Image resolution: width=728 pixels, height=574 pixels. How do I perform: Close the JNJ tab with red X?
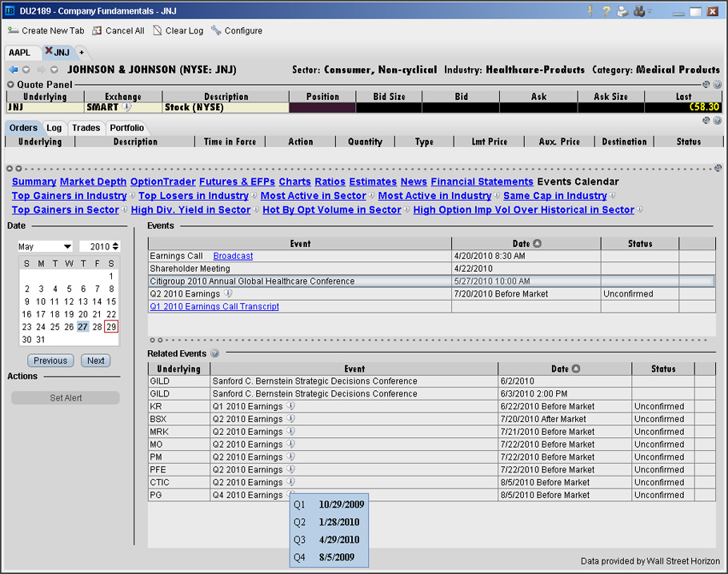48,50
